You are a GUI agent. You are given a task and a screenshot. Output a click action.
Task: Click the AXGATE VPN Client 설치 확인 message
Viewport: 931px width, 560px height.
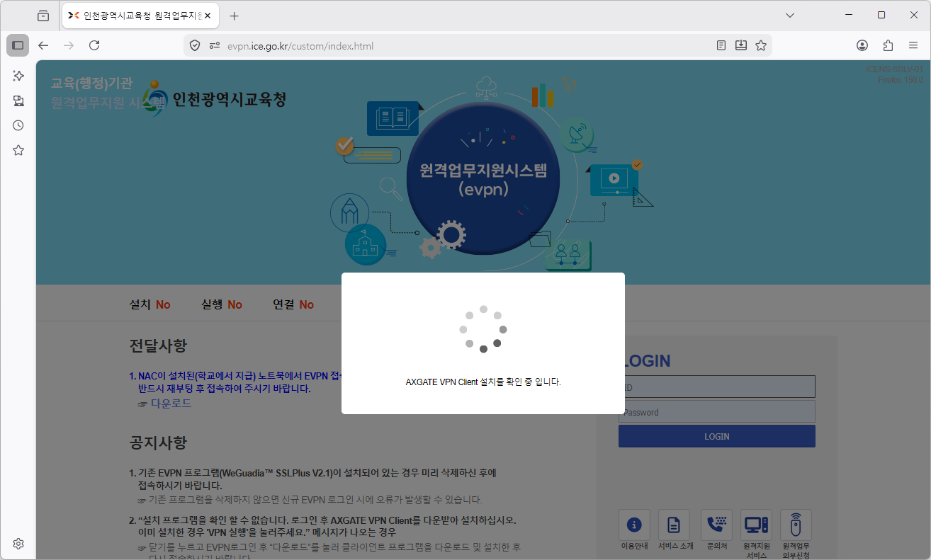point(483,382)
